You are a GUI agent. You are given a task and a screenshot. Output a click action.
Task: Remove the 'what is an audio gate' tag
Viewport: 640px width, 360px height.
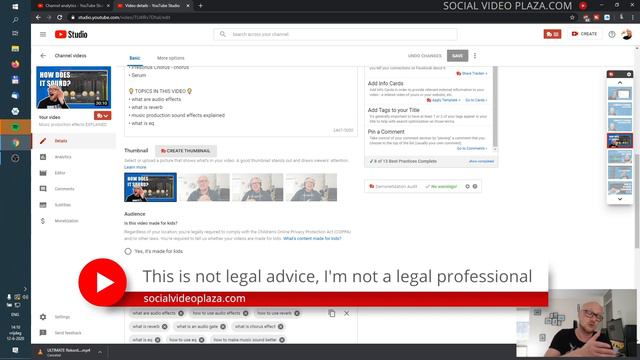(223, 327)
